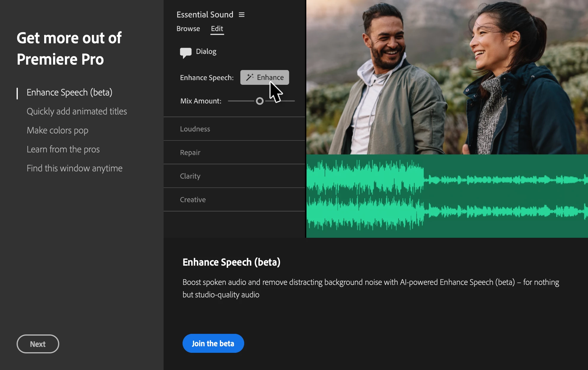Select Learn from the pros item
The width and height of the screenshot is (588, 370).
[x=63, y=149]
